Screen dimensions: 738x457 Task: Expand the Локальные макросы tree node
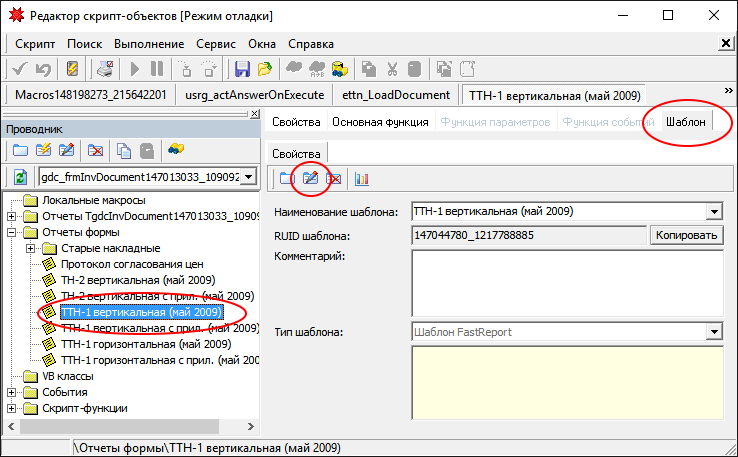coord(12,201)
